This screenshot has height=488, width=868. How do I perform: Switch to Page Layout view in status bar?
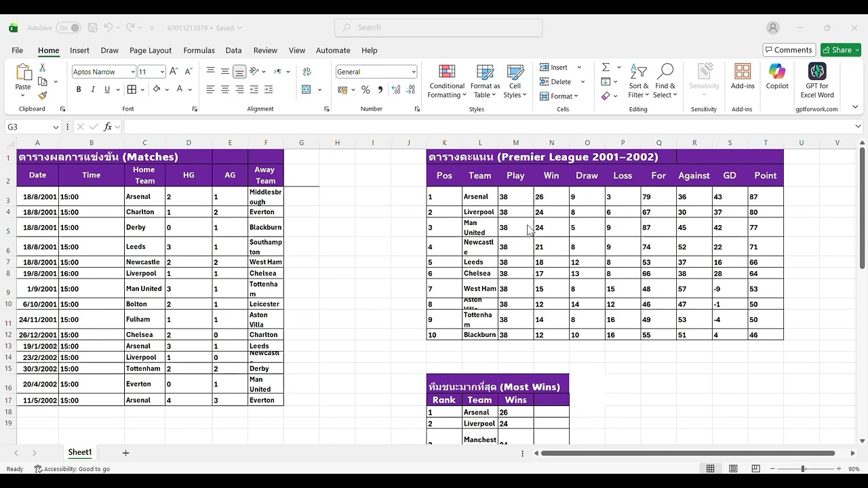pos(733,469)
